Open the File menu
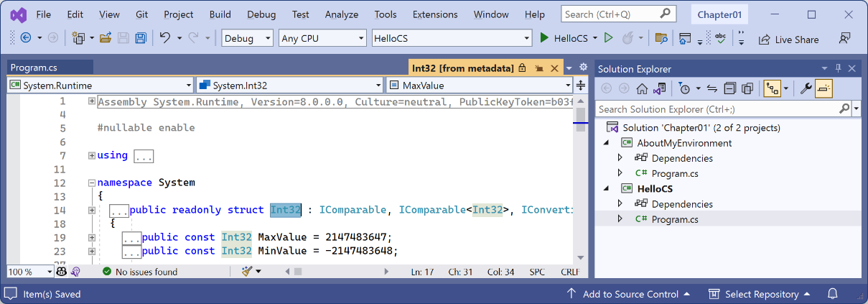The width and height of the screenshot is (868, 304). pos(43,14)
